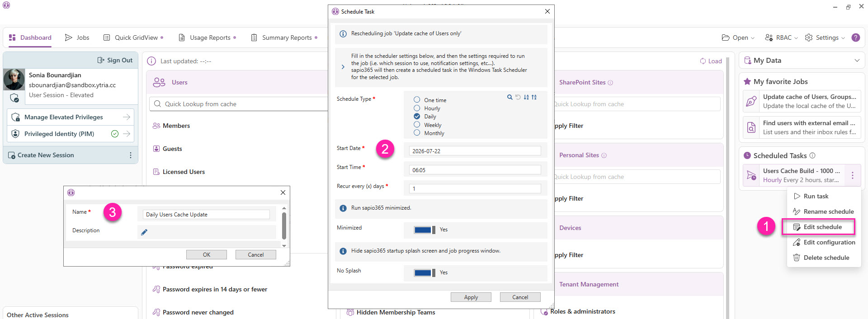This screenshot has width=868, height=319.
Task: Open the Usage Reports tab
Action: pyautogui.click(x=207, y=38)
